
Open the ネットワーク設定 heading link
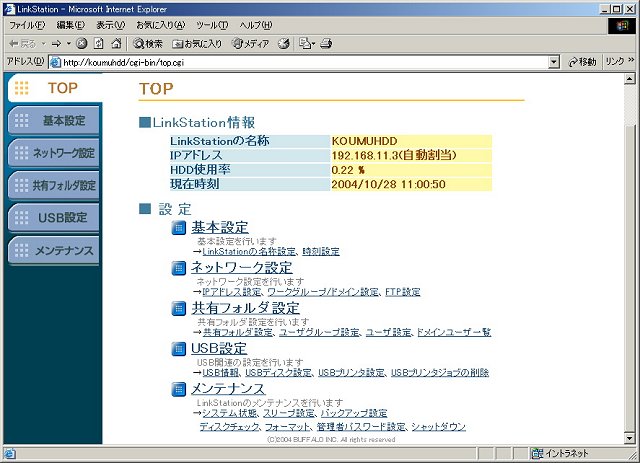[x=242, y=268]
